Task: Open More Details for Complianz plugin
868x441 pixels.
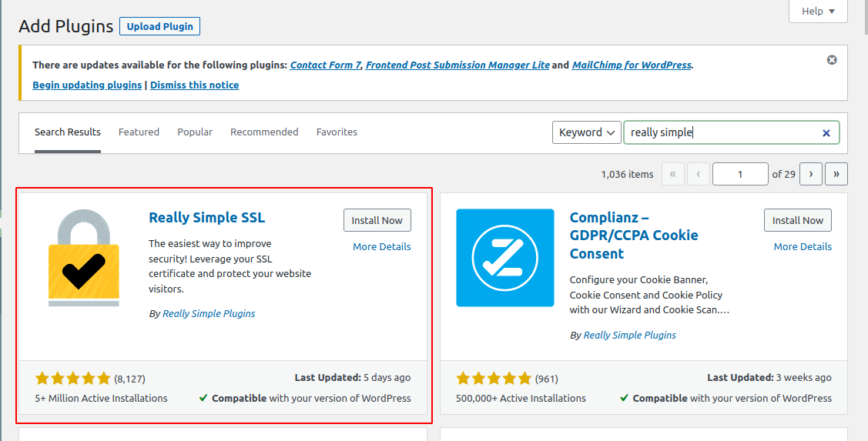Action: tap(803, 247)
